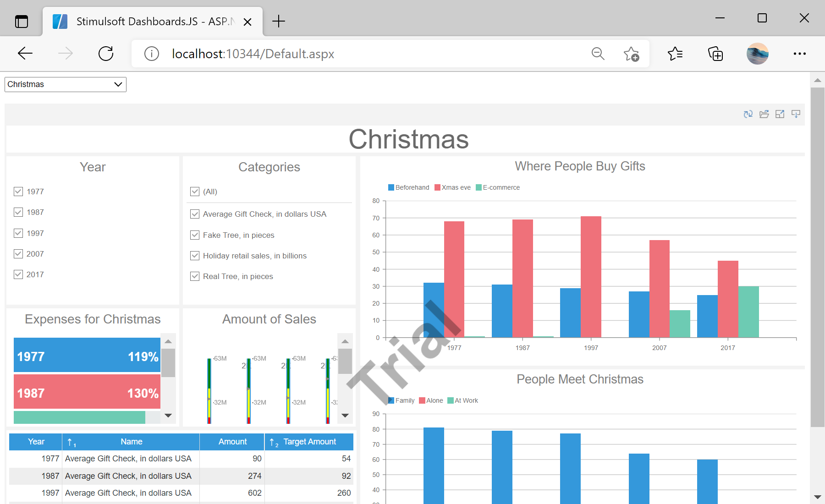Refresh the dashboard data

pos(748,114)
